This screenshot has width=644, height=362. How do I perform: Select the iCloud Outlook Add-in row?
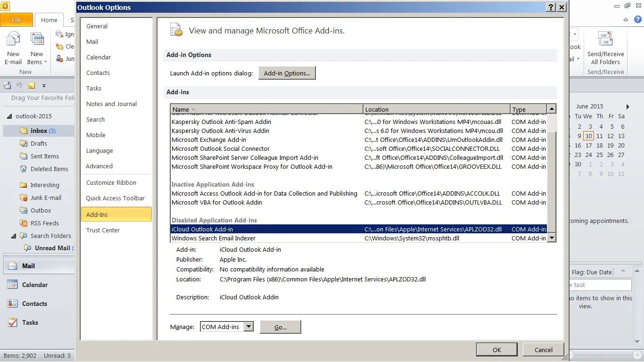tap(359, 229)
